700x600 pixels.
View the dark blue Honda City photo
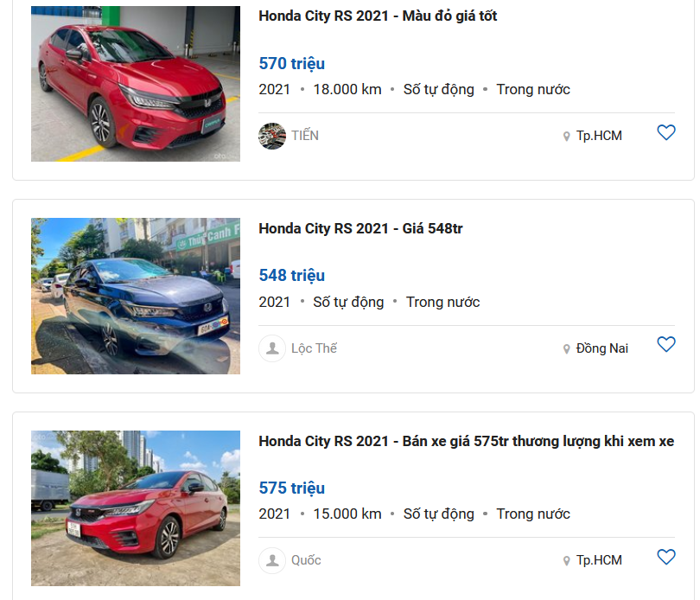coord(136,296)
